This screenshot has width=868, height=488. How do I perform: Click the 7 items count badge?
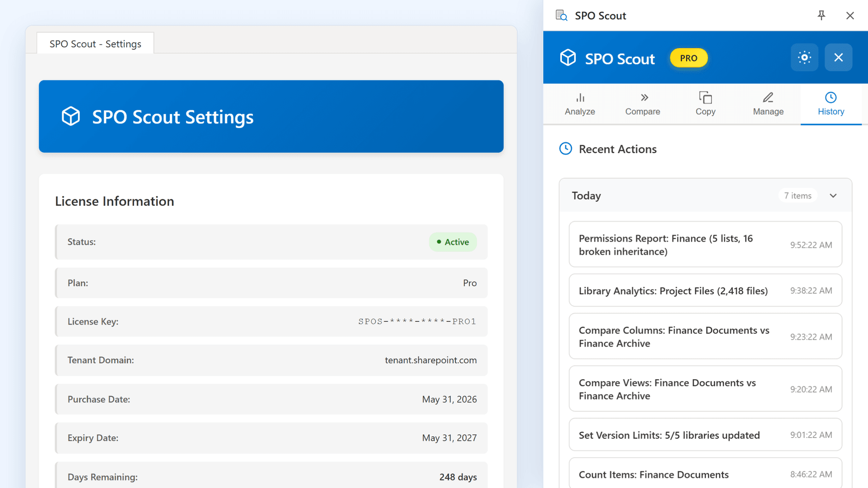point(798,196)
